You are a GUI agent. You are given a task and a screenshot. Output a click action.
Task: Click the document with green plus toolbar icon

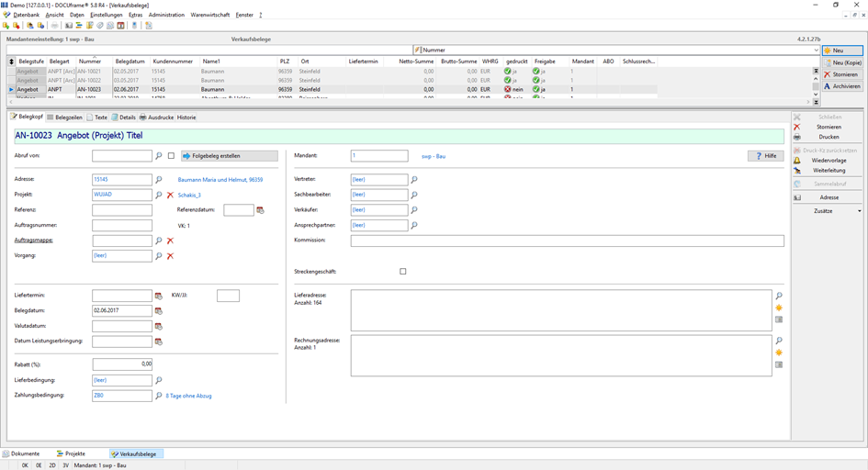coord(6,26)
